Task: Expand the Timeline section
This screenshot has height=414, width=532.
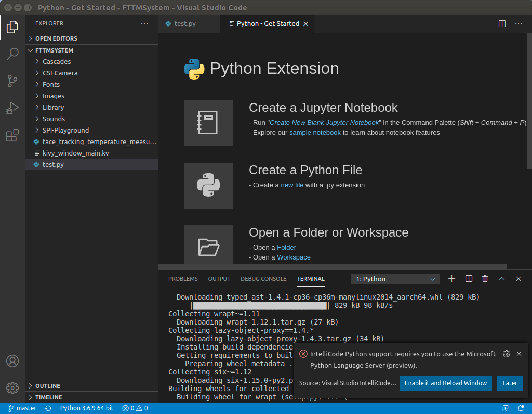Action: point(91,397)
